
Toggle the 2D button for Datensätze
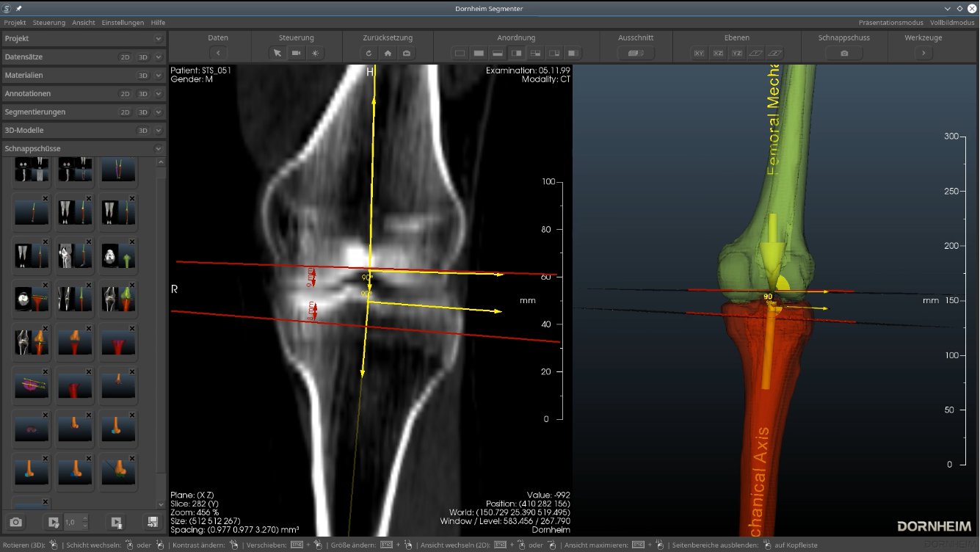126,57
